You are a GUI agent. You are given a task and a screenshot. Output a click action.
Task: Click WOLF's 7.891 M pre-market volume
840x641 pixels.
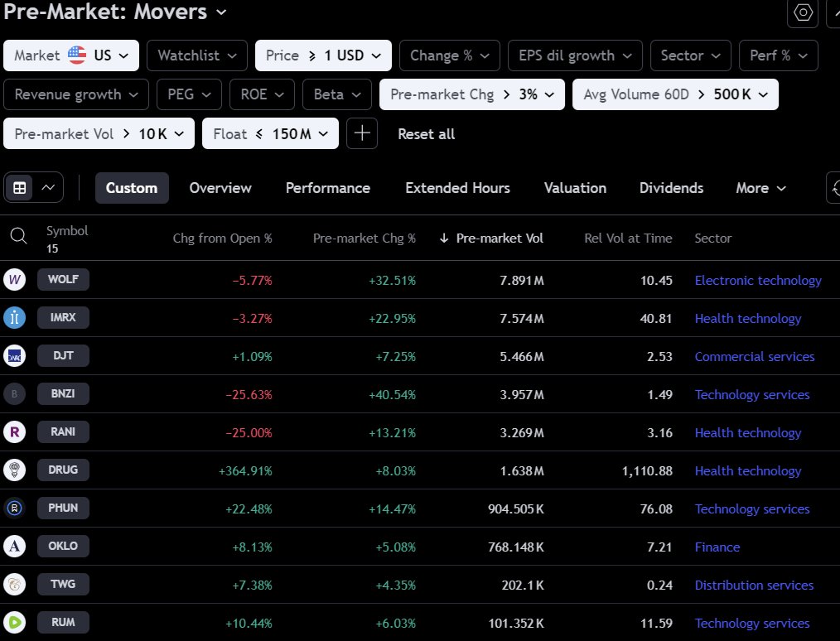coord(522,280)
